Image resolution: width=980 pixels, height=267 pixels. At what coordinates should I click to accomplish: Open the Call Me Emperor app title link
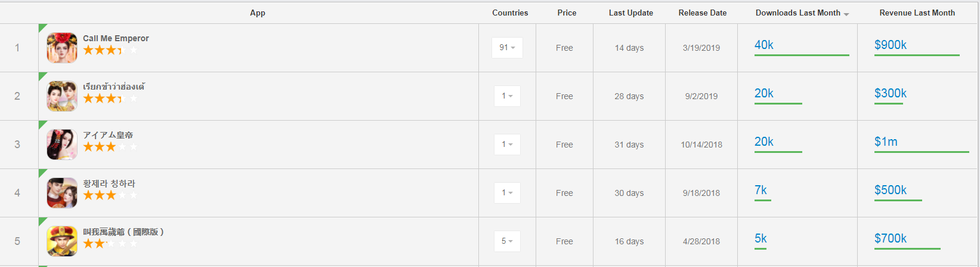coord(116,38)
